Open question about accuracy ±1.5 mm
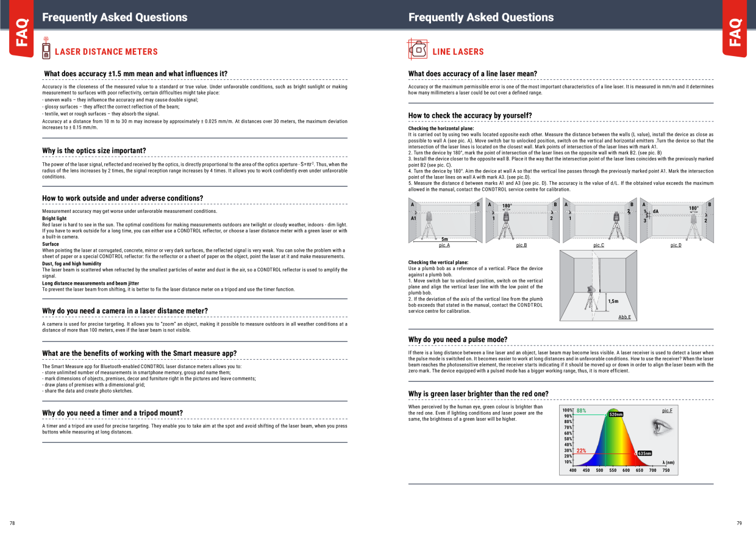The image size is (756, 534). coord(135,74)
